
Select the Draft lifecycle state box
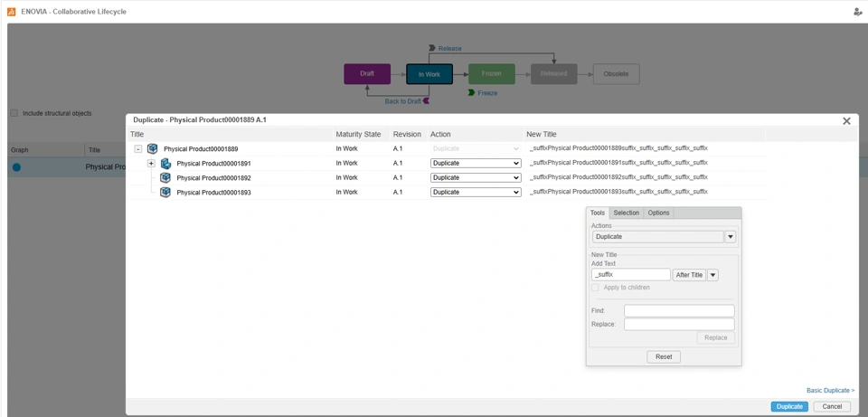[367, 73]
